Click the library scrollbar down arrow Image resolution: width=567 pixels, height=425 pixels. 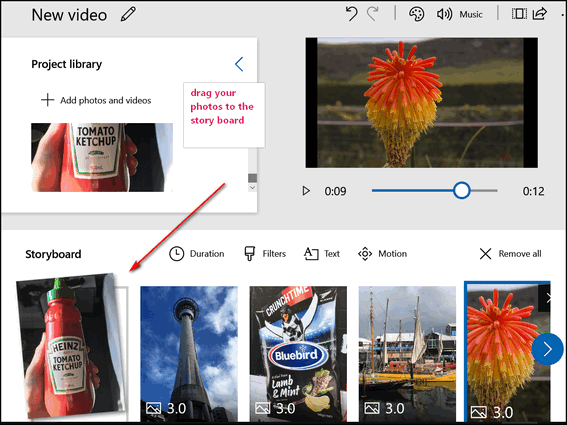coord(252,188)
